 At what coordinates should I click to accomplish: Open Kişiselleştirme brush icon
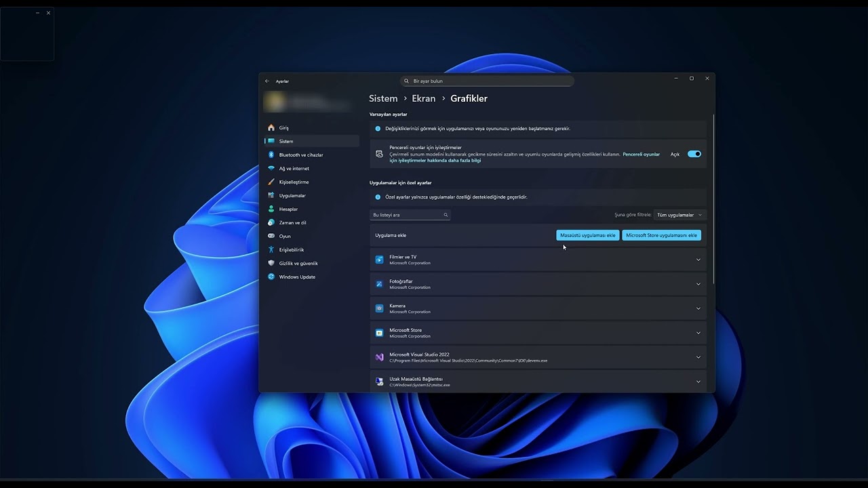(x=271, y=182)
